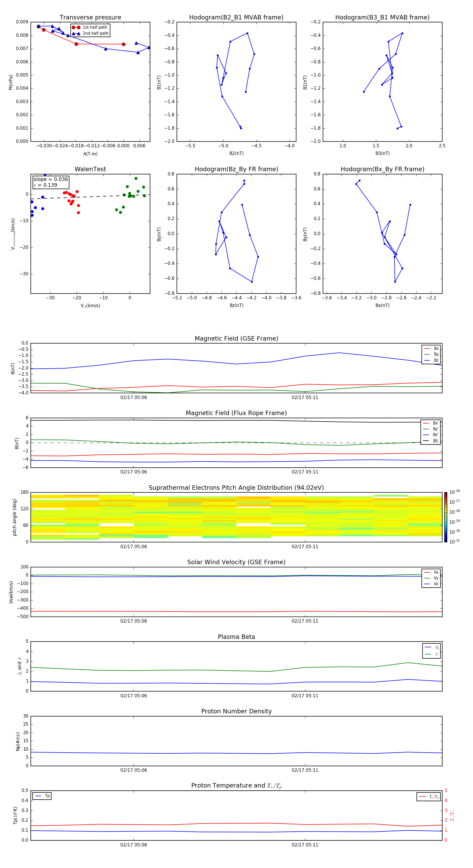Click the "Tp(10^6K)" y-axis label
This screenshot has width=473, height=868.
tap(15, 815)
